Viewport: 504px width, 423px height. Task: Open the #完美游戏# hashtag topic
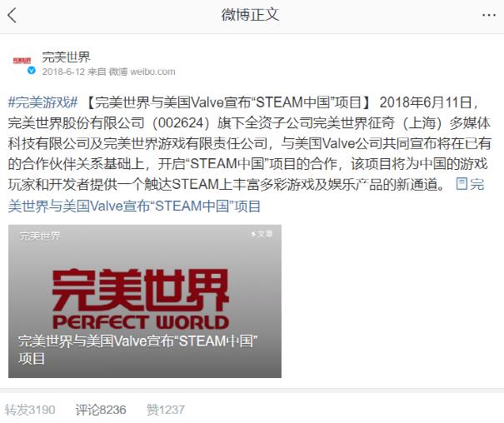pos(42,102)
